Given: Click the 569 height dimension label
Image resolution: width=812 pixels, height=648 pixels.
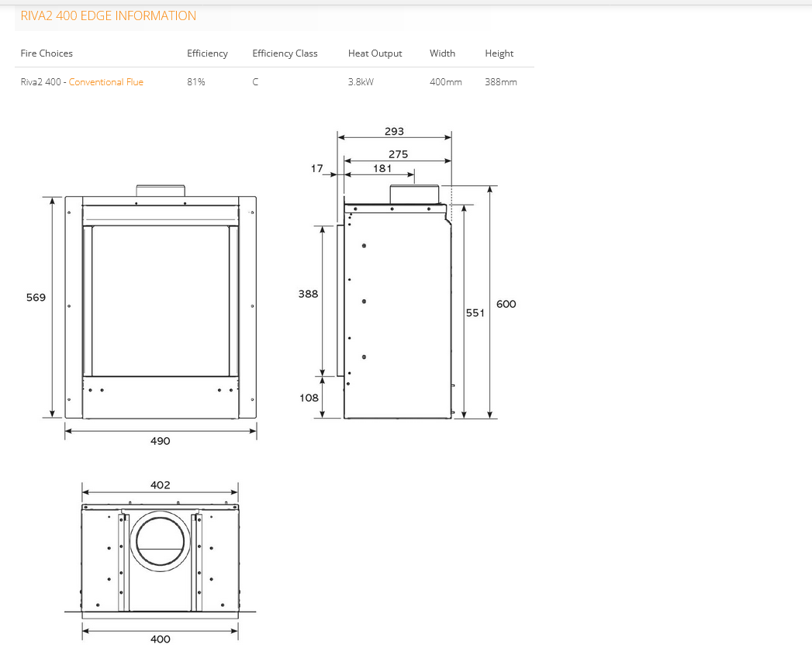Looking at the screenshot, I should click(x=36, y=298).
